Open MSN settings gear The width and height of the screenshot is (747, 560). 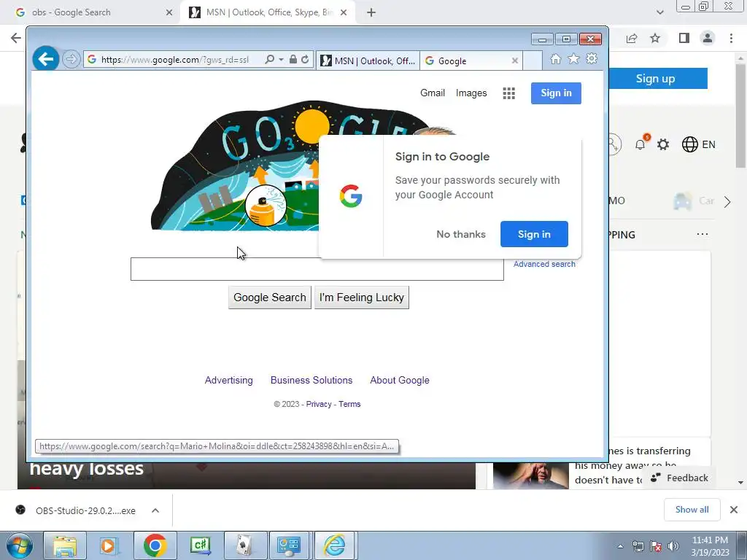662,144
